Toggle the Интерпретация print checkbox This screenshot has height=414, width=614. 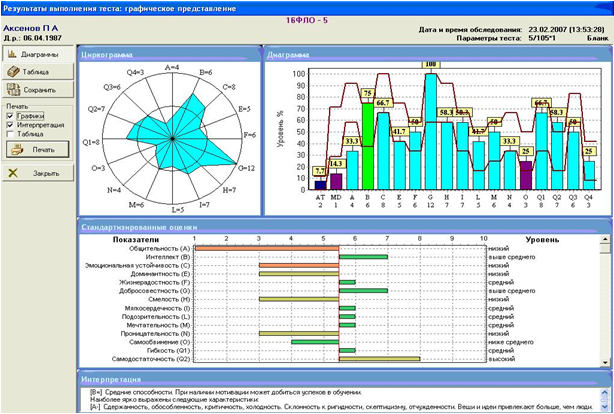[x=11, y=124]
